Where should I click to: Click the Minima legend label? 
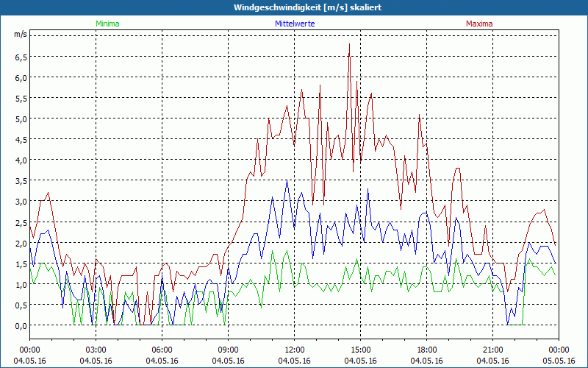tap(107, 24)
